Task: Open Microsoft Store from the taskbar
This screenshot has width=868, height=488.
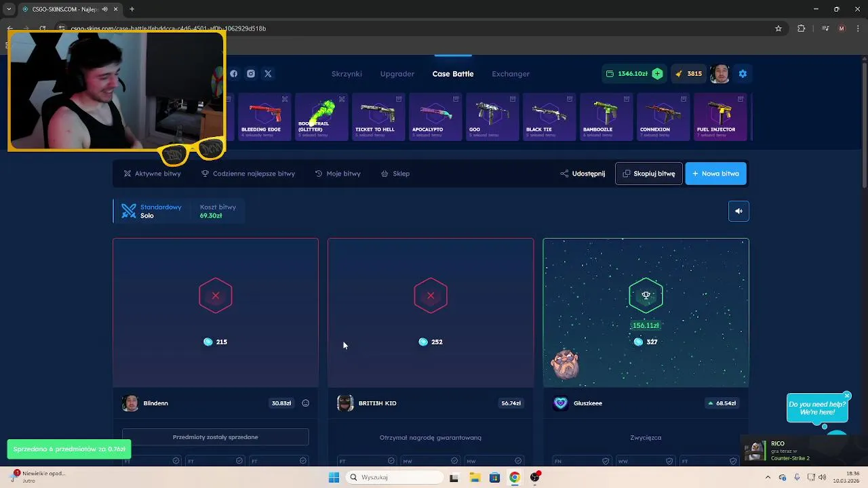Action: [494, 477]
